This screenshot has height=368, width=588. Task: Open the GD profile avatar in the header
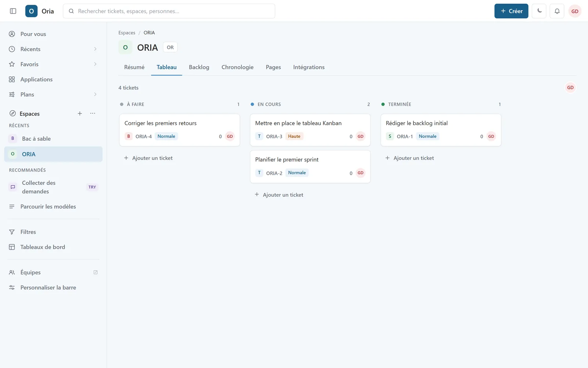tap(575, 11)
